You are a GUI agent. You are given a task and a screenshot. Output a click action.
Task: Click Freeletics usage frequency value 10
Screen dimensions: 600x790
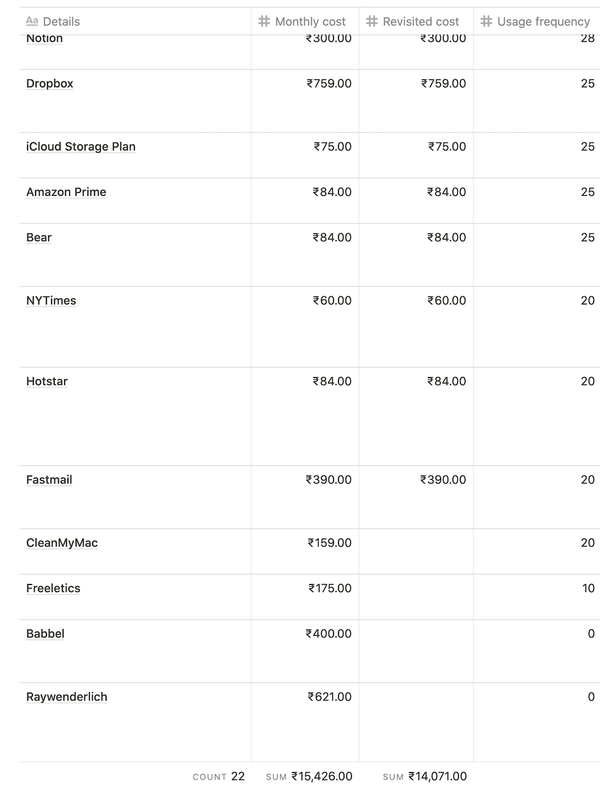(588, 588)
